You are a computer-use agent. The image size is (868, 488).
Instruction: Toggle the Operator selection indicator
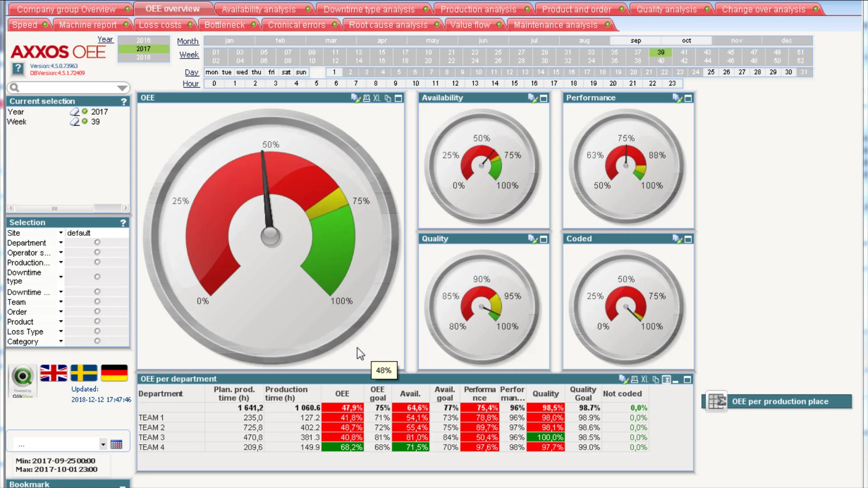[x=97, y=253]
